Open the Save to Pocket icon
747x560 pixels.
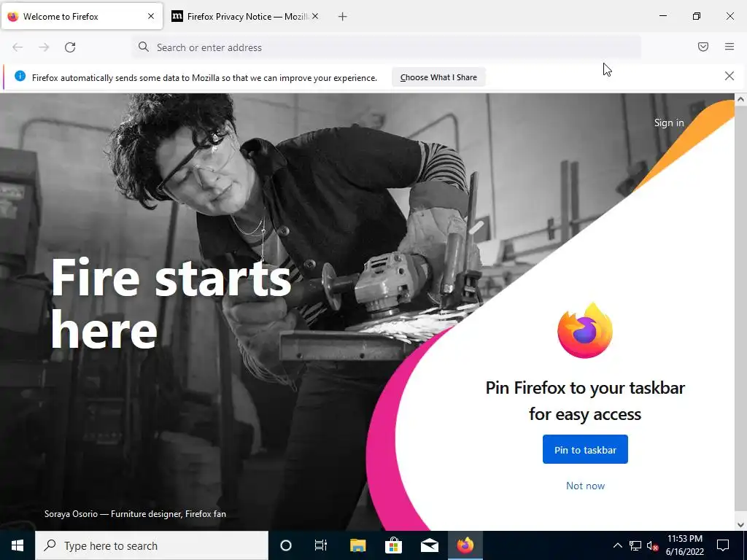pyautogui.click(x=703, y=47)
